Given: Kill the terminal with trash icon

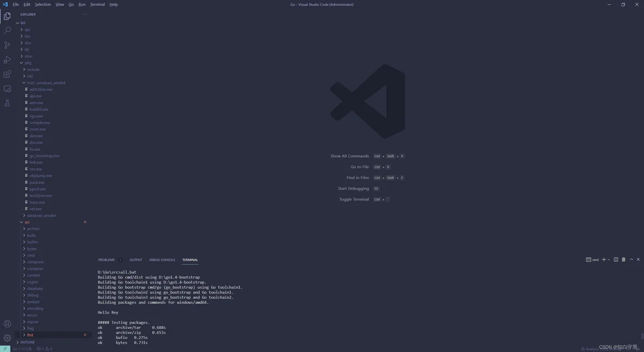Looking at the screenshot, I should [624, 260].
